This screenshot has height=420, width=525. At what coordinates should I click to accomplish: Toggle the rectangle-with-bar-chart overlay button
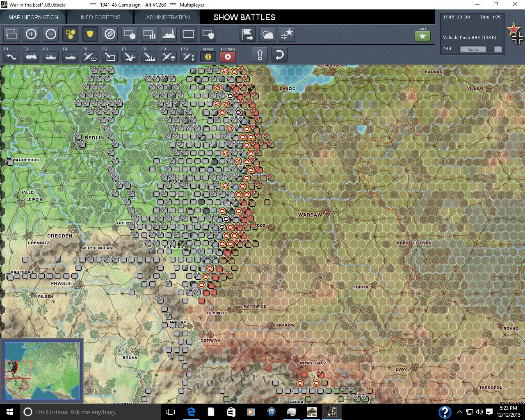pyautogui.click(x=149, y=34)
